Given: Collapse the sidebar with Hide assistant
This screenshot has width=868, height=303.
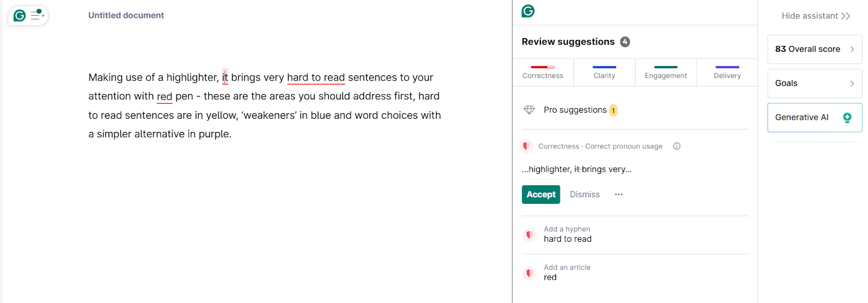Looking at the screenshot, I should [816, 16].
